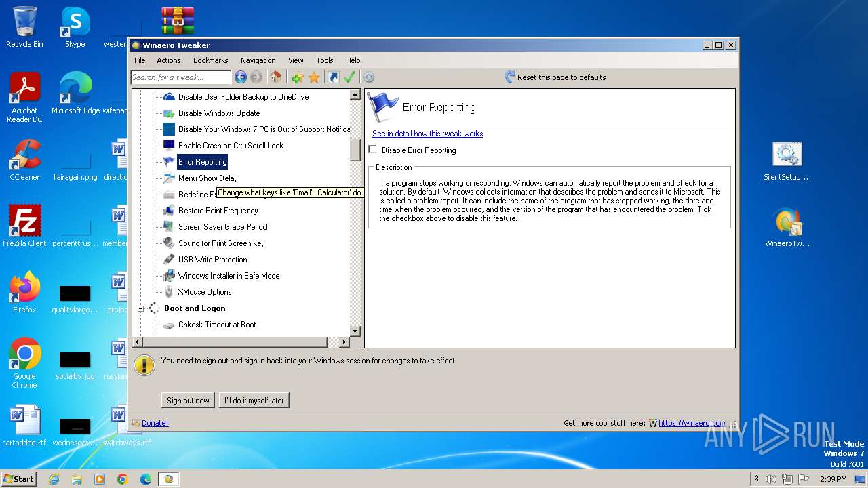Select XMouse Options tweak
The width and height of the screenshot is (868, 488).
click(x=204, y=292)
